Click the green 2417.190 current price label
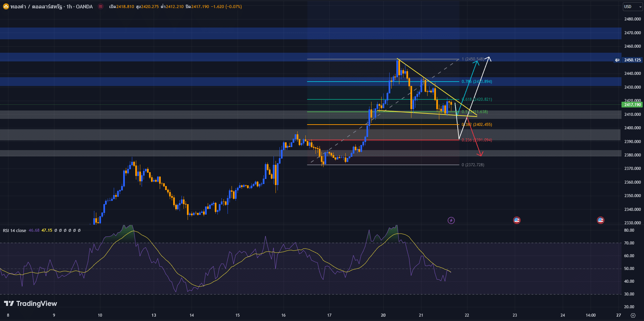This screenshot has height=321, width=644. tap(632, 105)
